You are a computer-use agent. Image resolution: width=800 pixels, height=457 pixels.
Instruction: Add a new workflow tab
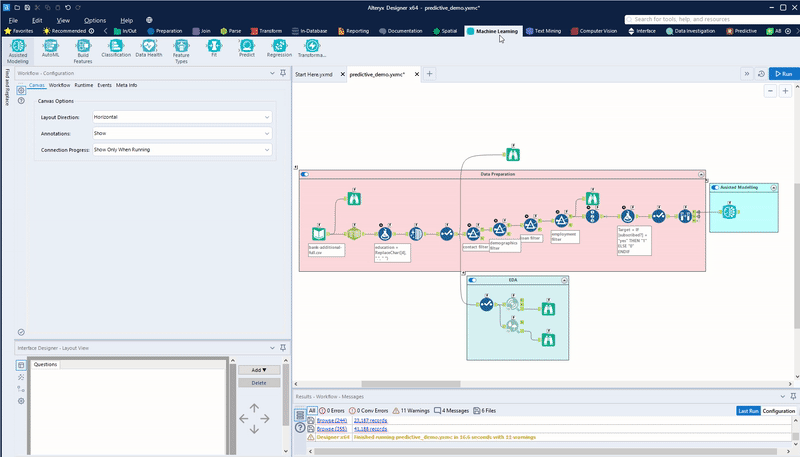(430, 74)
